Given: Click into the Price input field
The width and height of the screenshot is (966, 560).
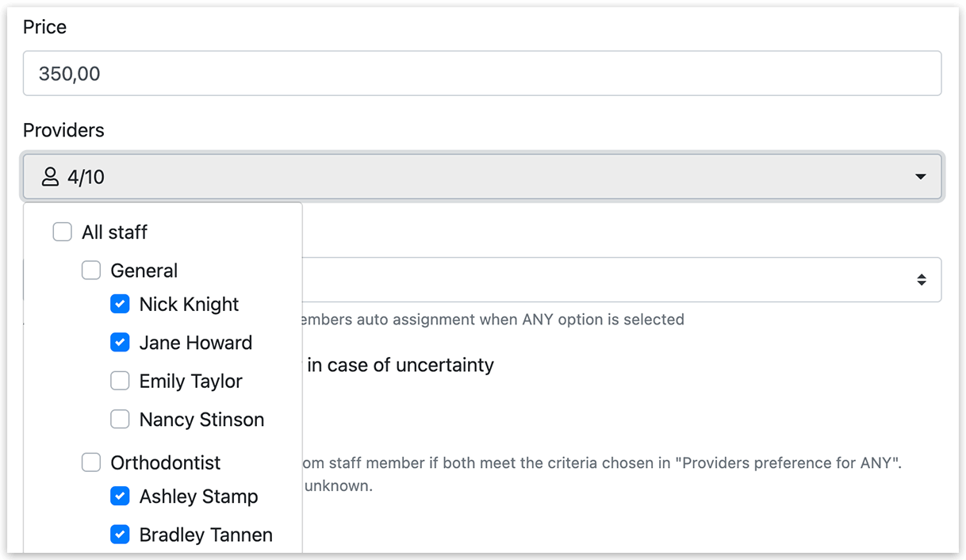Looking at the screenshot, I should [x=482, y=74].
